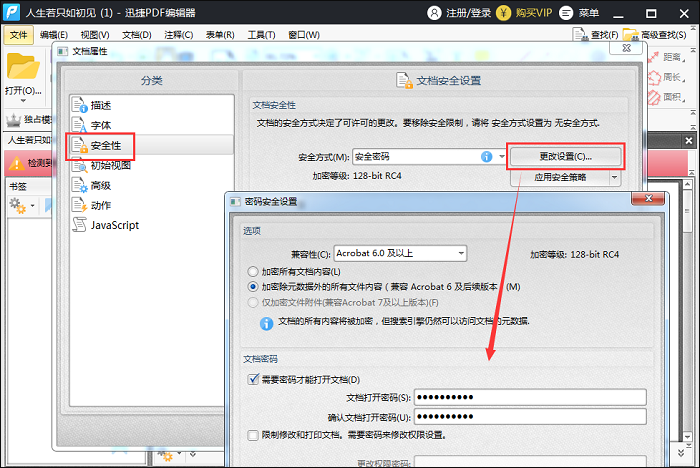The image size is (700, 468).
Task: Click the gear icon in bottom toolbar
Action: point(167,455)
